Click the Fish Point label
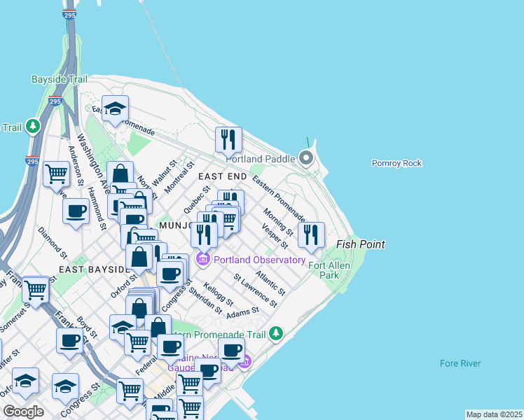The height and width of the screenshot is (420, 524). 361,244
